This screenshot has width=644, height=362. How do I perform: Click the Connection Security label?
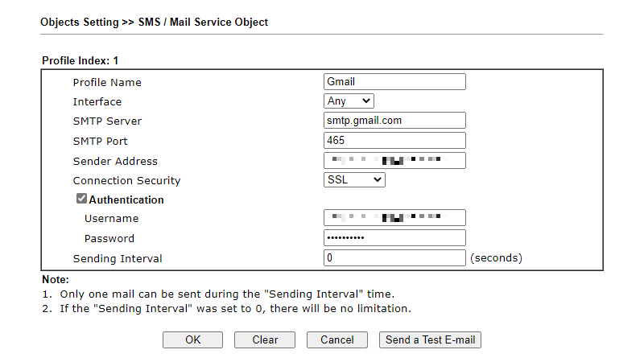pyautogui.click(x=127, y=180)
